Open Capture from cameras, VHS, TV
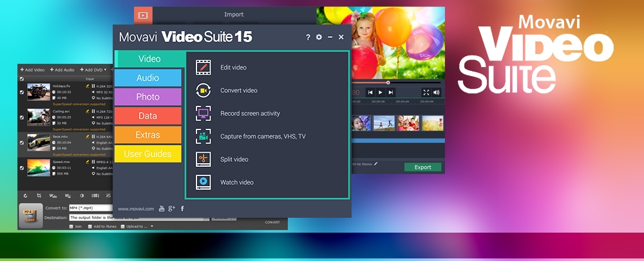 251,137
